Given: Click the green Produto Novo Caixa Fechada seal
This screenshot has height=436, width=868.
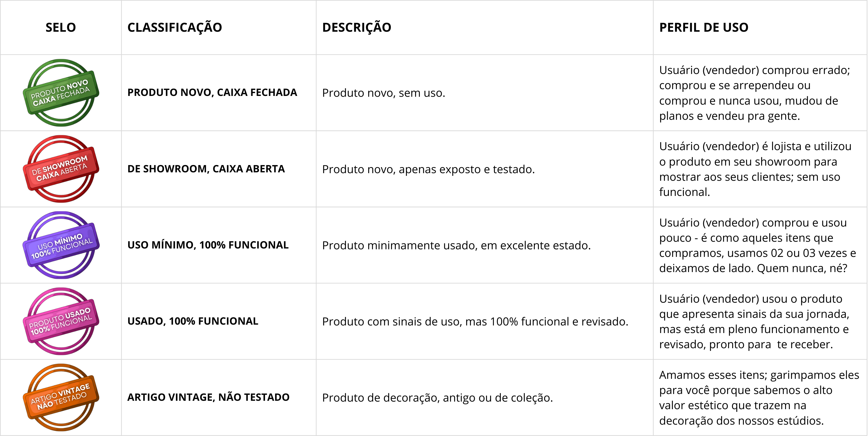Looking at the screenshot, I should point(61,93).
